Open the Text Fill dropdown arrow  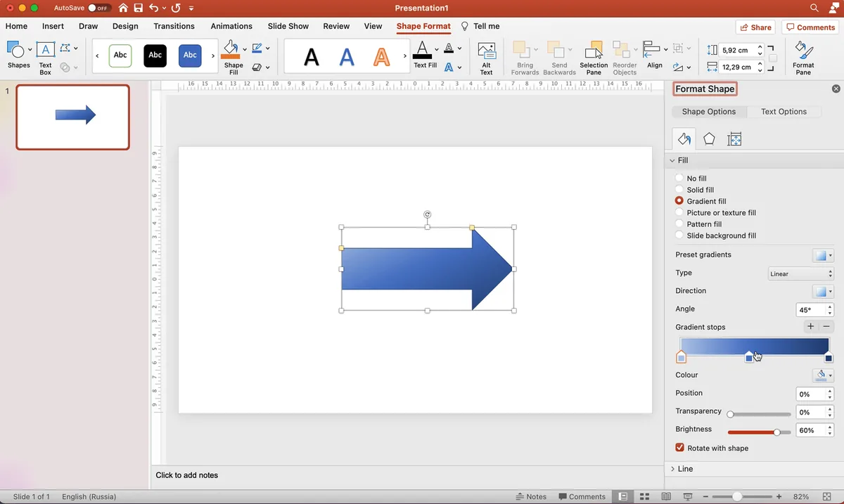coord(437,49)
